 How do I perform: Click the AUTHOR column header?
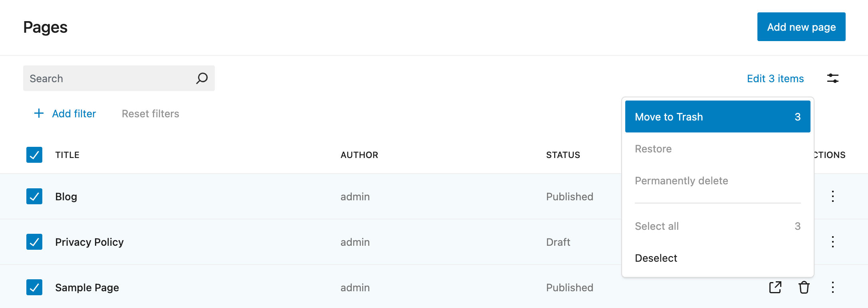coord(359,155)
